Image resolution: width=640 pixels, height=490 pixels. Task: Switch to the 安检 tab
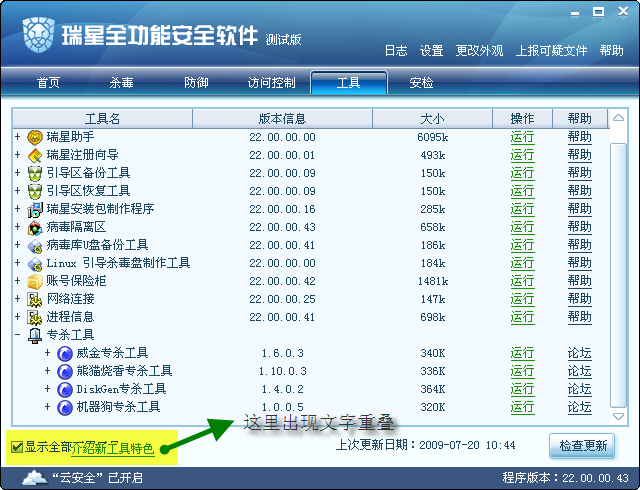click(421, 83)
